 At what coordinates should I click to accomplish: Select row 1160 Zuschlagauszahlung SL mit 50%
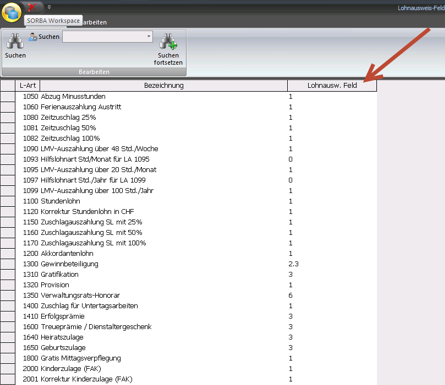[196, 232]
